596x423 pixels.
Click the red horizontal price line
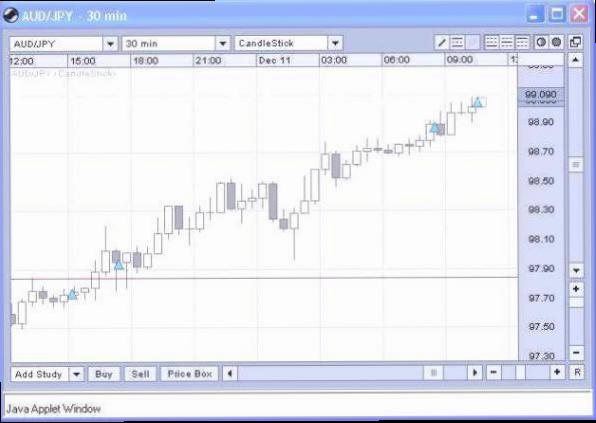265,279
